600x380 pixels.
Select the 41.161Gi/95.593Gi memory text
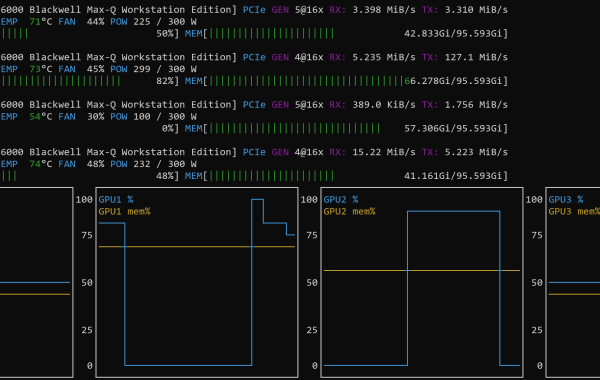pyautogui.click(x=453, y=176)
